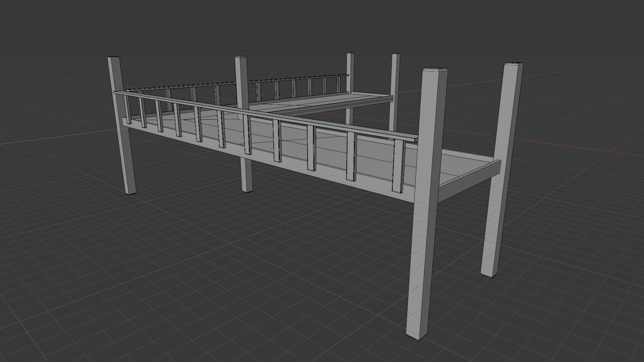This screenshot has height=362, width=644.
Task: Click the orange object origin dot
Action: pyautogui.click(x=283, y=108)
